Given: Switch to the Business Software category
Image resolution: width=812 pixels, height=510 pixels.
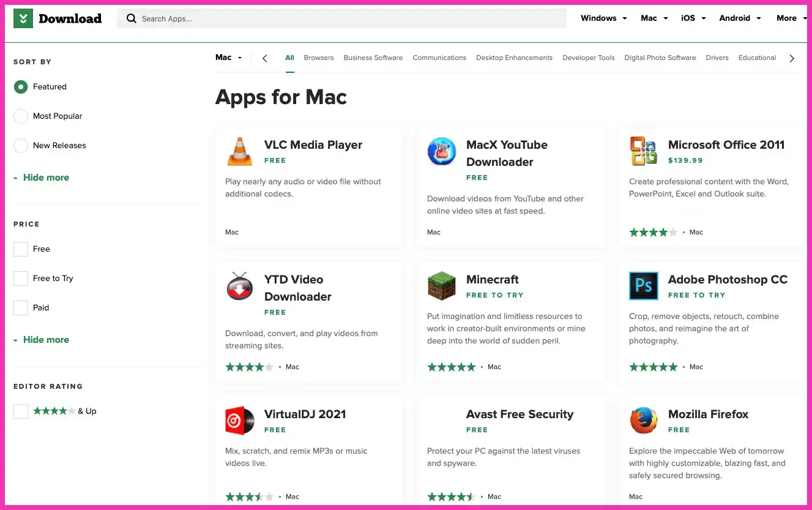Looking at the screenshot, I should coord(373,58).
